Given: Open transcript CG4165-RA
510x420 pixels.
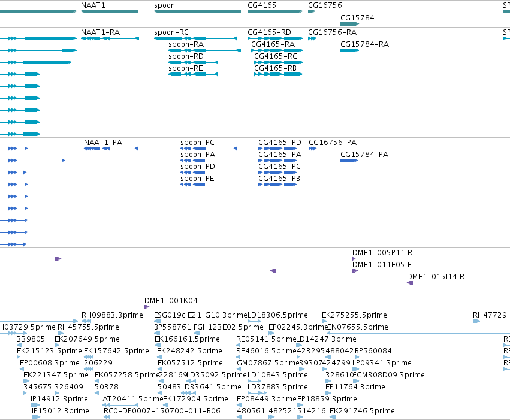Looking at the screenshot, I should [273, 44].
